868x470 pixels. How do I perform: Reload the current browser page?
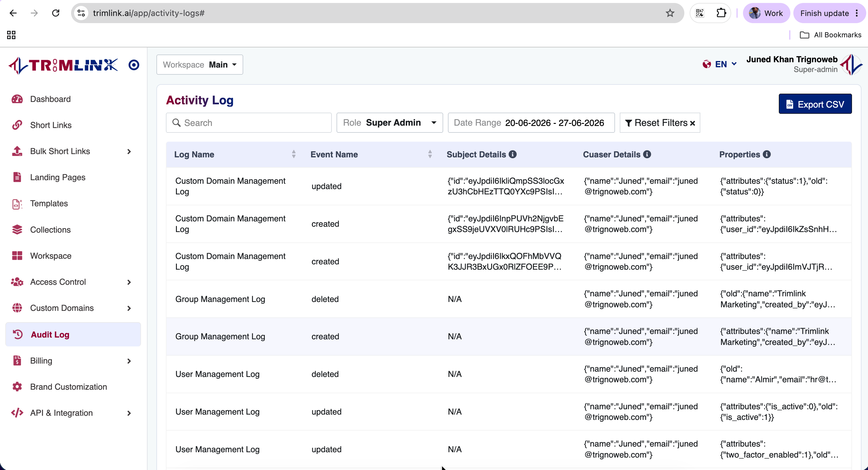[56, 13]
